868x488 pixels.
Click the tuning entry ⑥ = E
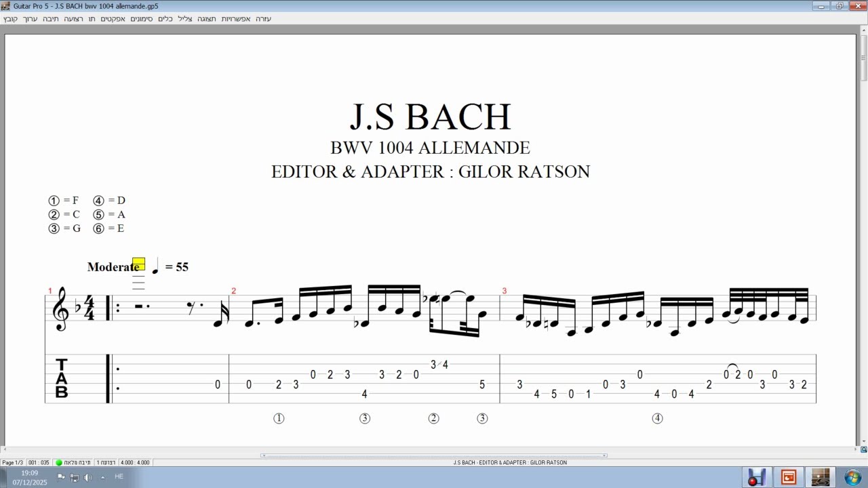point(108,228)
